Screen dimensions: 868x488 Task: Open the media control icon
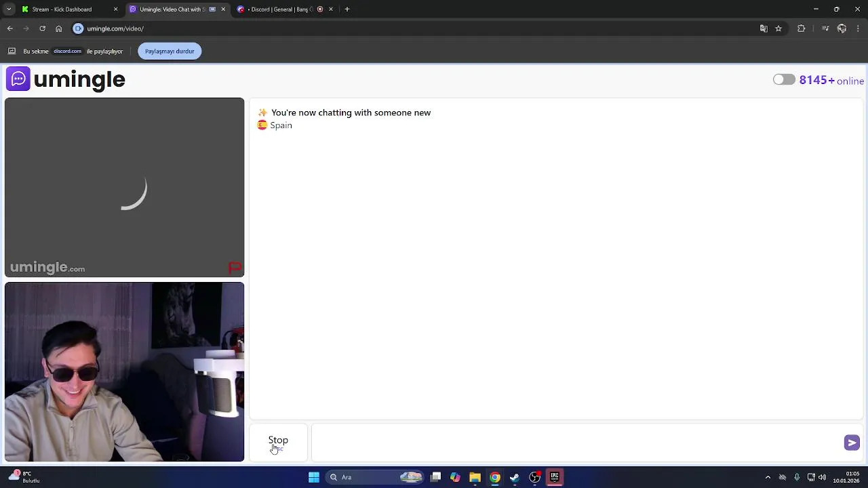[825, 28]
